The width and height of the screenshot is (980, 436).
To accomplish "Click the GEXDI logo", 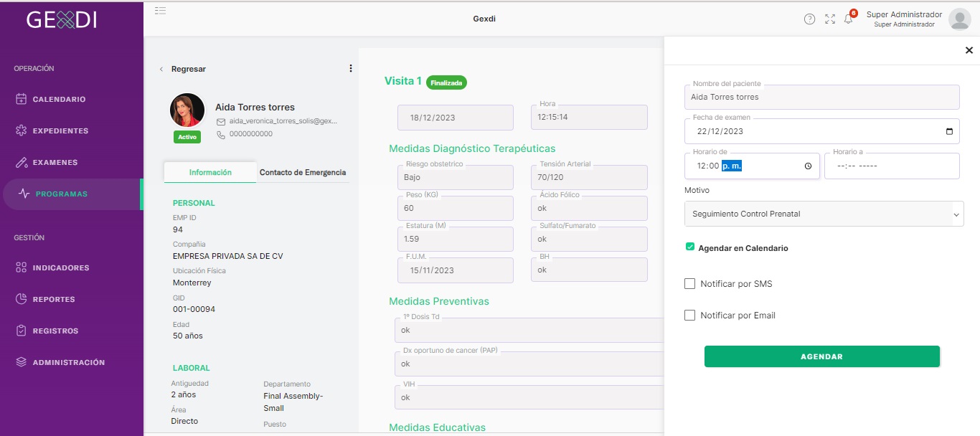I will pos(61,20).
